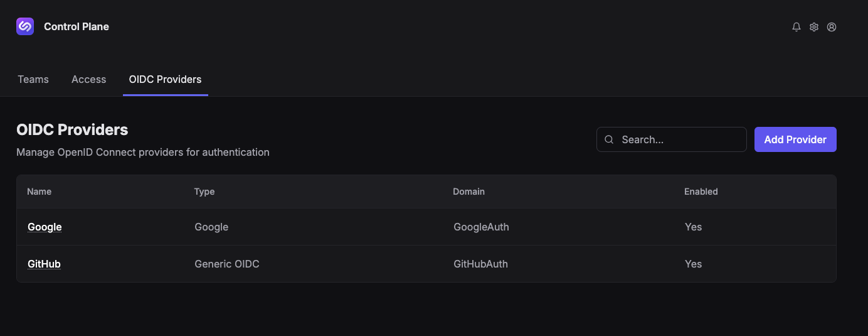The width and height of the screenshot is (868, 336).
Task: Click the magnifier icon in search box
Action: click(x=608, y=139)
